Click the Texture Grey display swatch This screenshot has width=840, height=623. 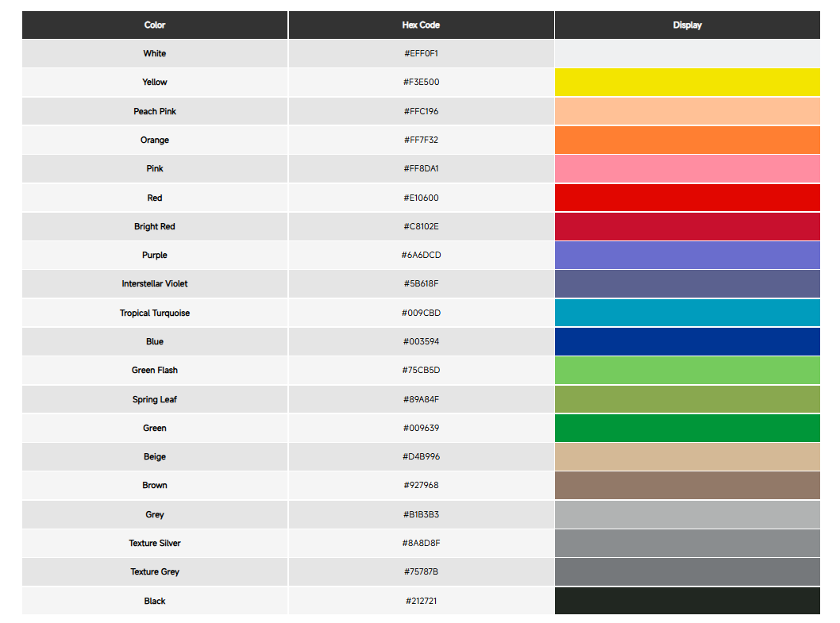tap(687, 572)
